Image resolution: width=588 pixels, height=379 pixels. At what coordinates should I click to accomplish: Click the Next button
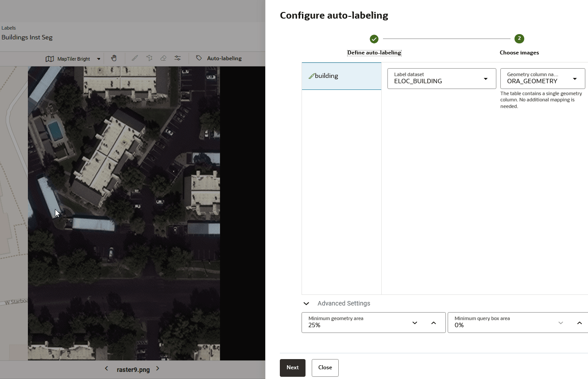tap(292, 367)
